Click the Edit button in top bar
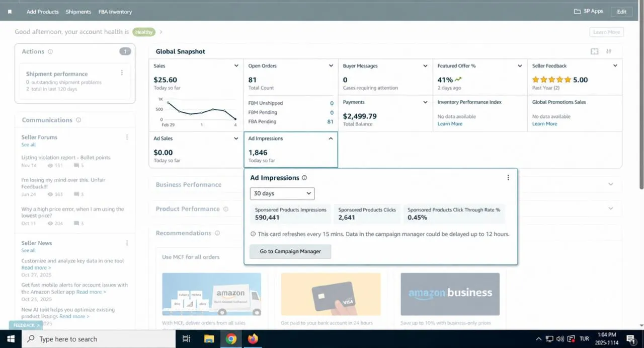644x348 pixels. [x=622, y=12]
